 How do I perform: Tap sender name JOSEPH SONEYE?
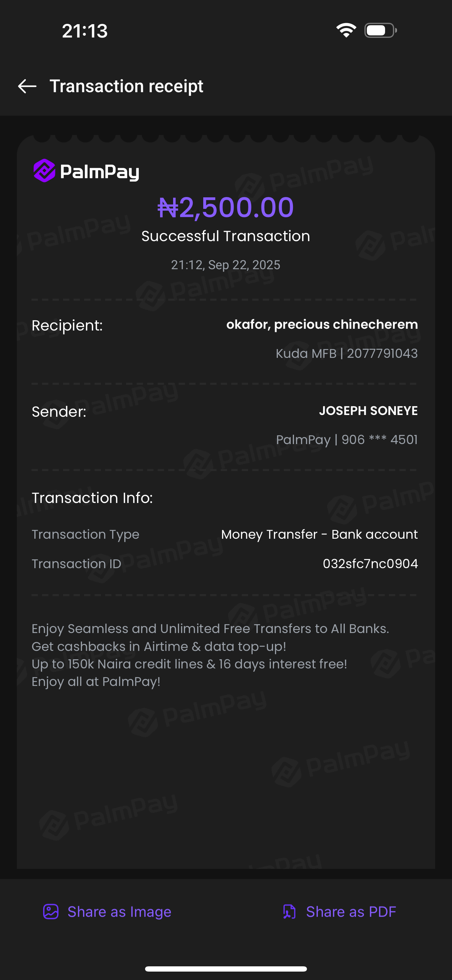coord(368,411)
